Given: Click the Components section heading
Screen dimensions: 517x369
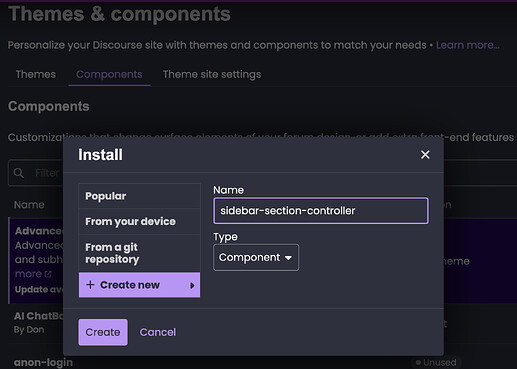Looking at the screenshot, I should tap(49, 106).
